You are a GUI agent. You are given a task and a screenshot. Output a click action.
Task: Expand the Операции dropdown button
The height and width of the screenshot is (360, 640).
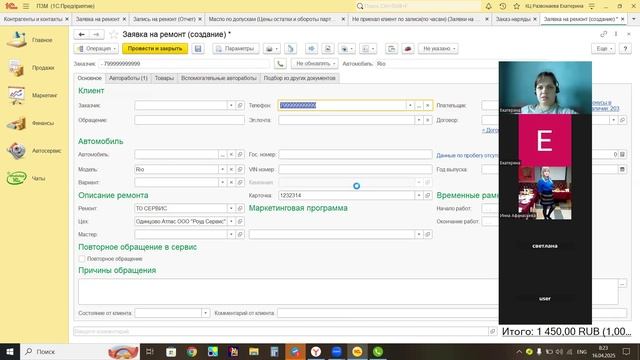coord(96,49)
